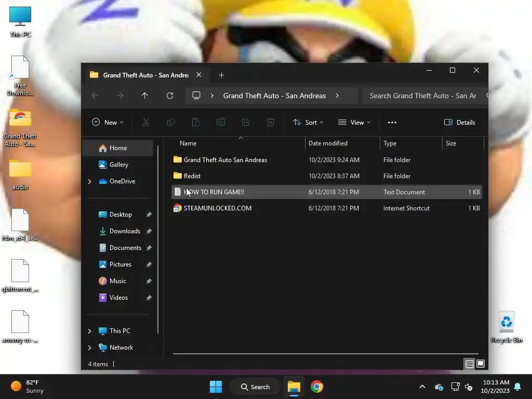Toggle the Details pane button
The width and height of the screenshot is (532, 399).
tap(460, 123)
